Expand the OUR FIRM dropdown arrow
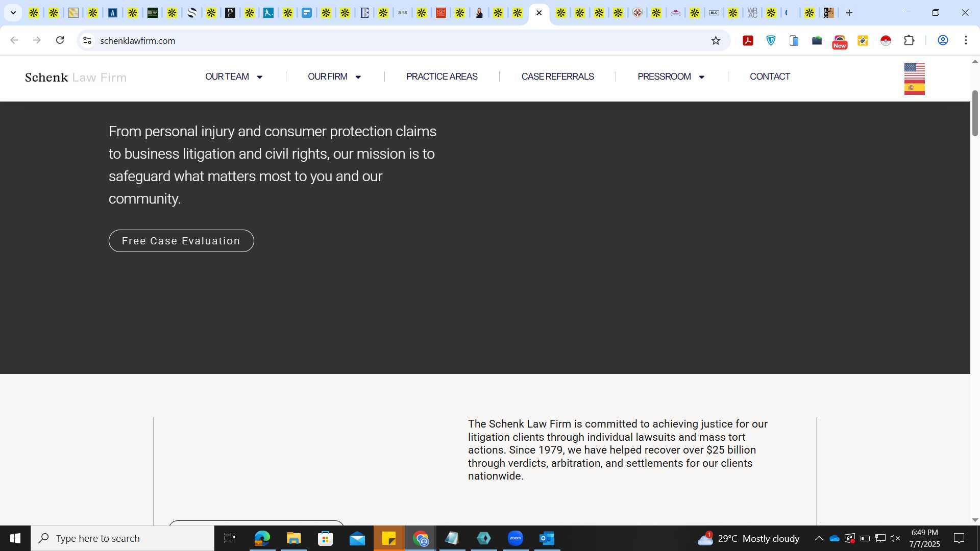980x551 pixels. 358,77
